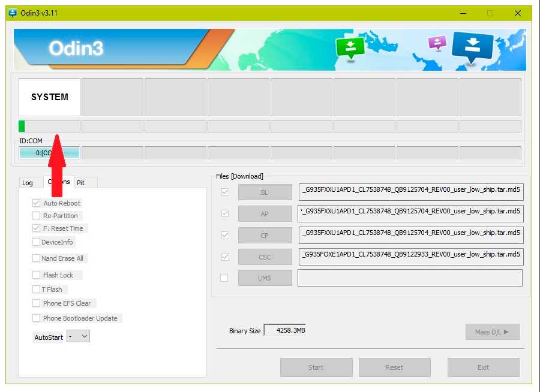Enable the checkbox beside the UMS button
This screenshot has height=392, width=540.
pos(224,278)
